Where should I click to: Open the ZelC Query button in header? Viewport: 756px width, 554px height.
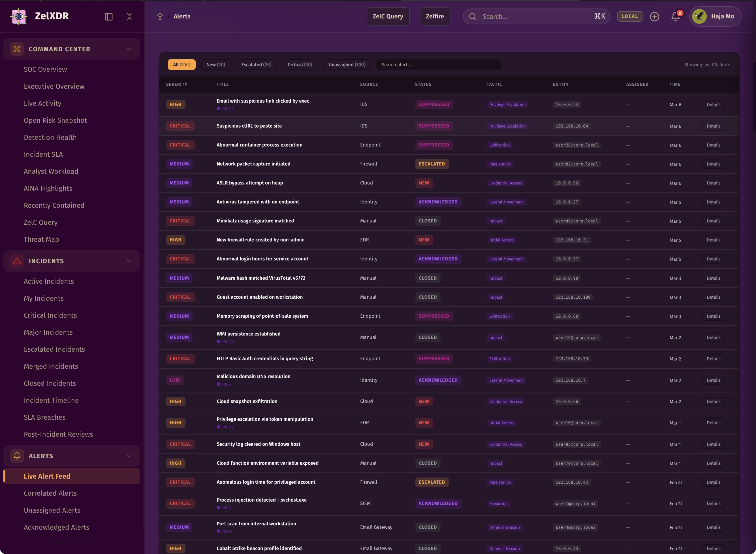[388, 16]
